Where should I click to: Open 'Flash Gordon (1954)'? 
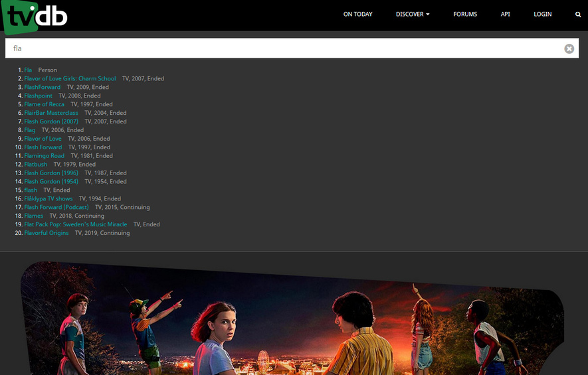[51, 182]
